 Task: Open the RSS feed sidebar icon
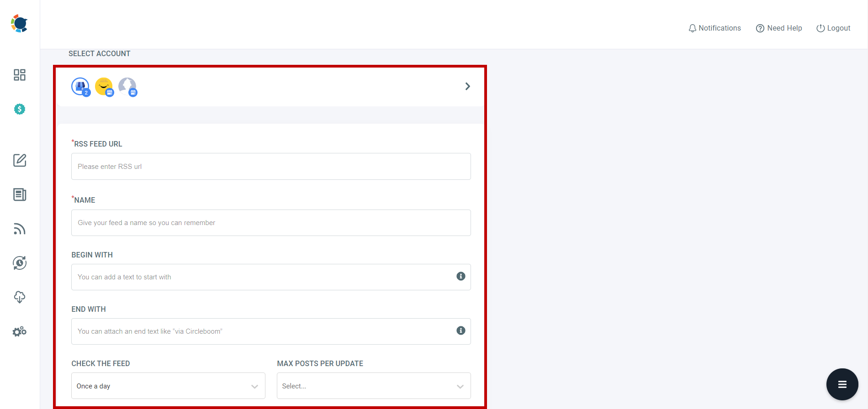tap(20, 229)
